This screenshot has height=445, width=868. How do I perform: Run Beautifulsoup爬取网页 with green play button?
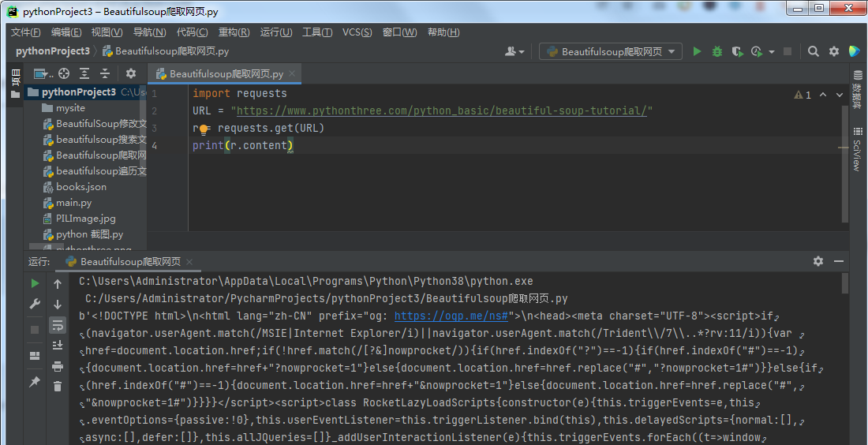697,51
